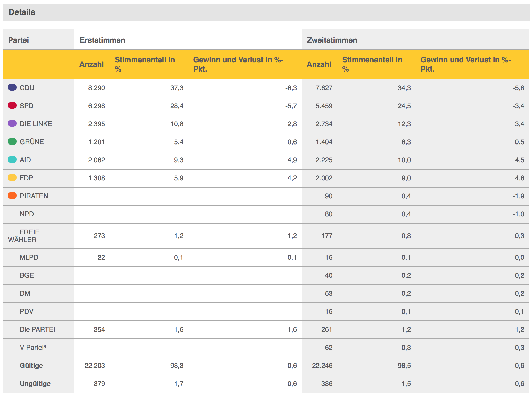
Task: Select the DM party label
Action: click(x=25, y=293)
